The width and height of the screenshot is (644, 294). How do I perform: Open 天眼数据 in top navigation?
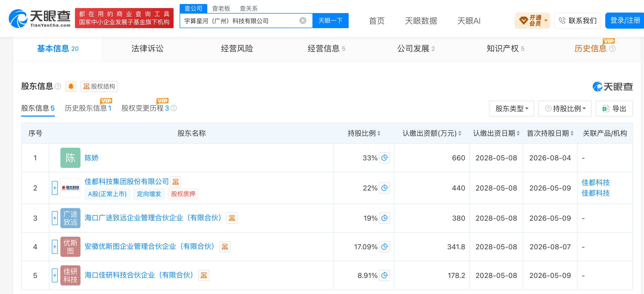coord(421,21)
